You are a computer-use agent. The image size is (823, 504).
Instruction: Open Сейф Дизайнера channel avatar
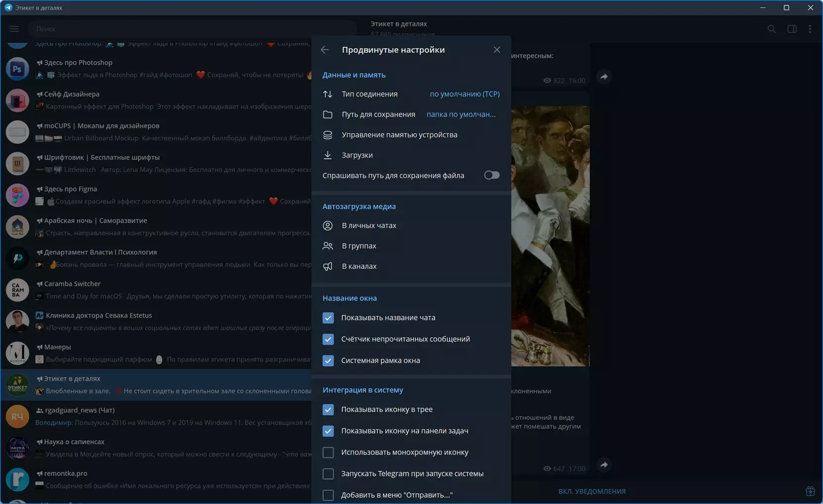[17, 100]
